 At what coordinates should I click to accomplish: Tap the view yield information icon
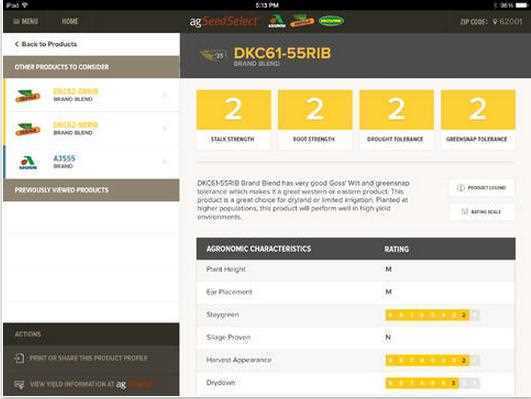coord(20,384)
